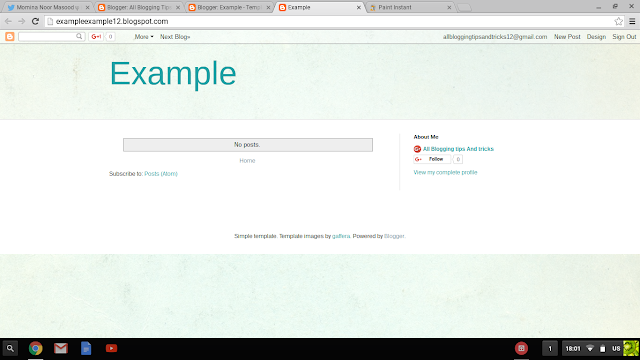Go back with browser back arrow
Screen dimensions: 640x360
(x=8, y=21)
